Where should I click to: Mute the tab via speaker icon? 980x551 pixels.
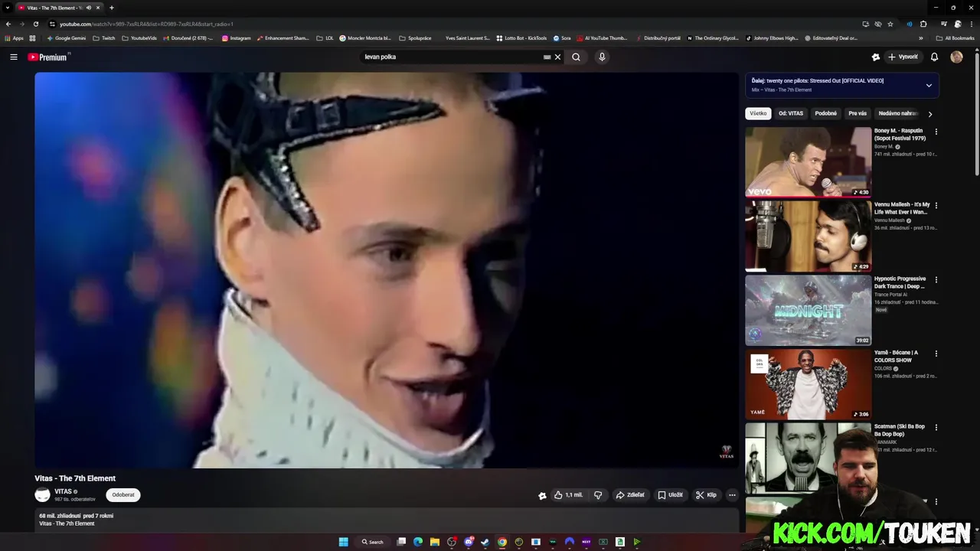[x=89, y=8]
